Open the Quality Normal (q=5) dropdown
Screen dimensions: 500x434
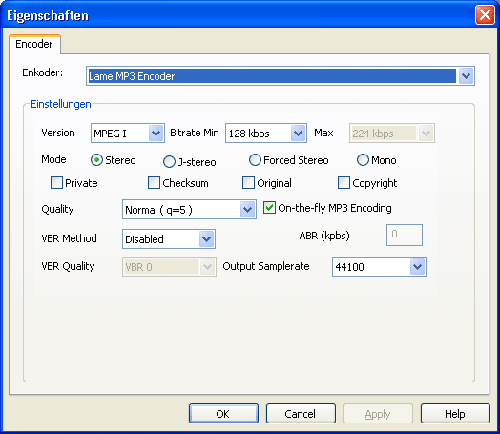click(189, 209)
